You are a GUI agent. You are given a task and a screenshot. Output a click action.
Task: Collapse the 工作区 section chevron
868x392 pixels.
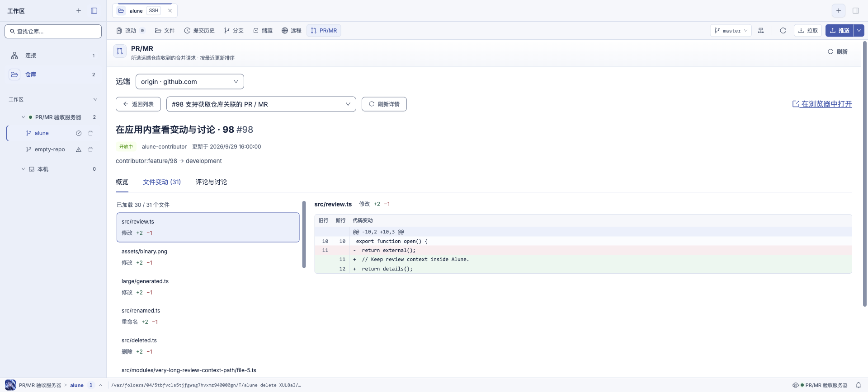[x=95, y=99]
